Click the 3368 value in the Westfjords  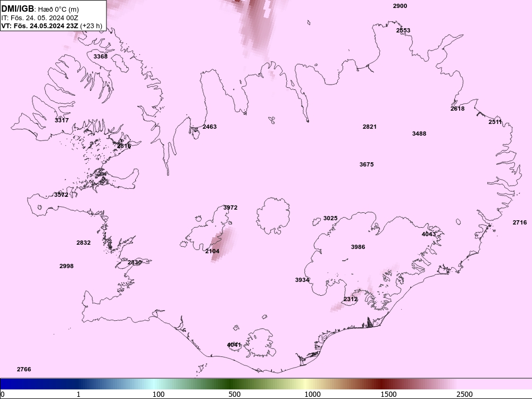[101, 56]
